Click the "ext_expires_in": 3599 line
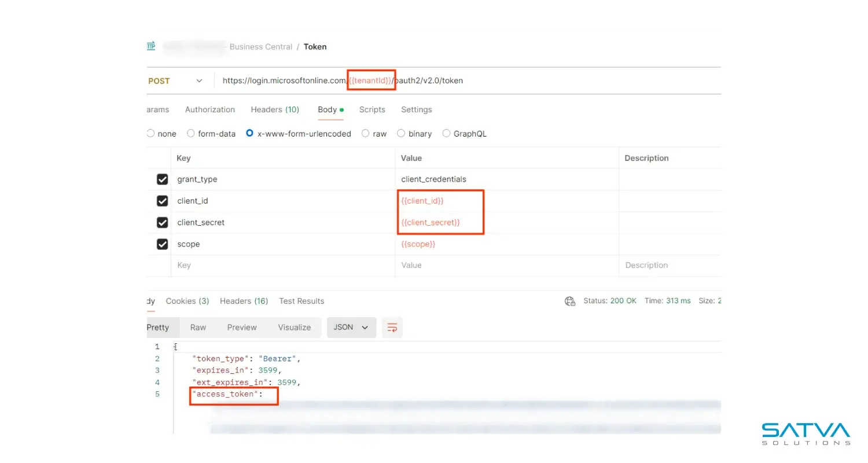The height and width of the screenshot is (463, 868). tap(247, 383)
